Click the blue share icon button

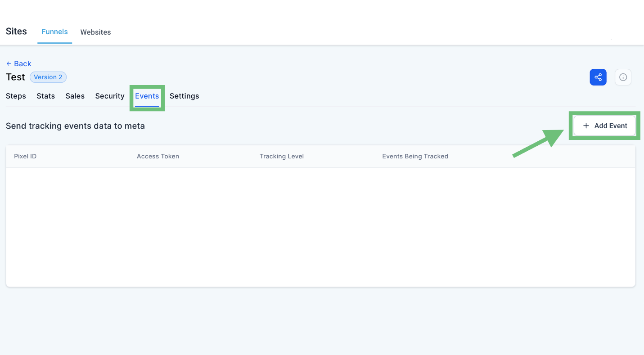598,77
